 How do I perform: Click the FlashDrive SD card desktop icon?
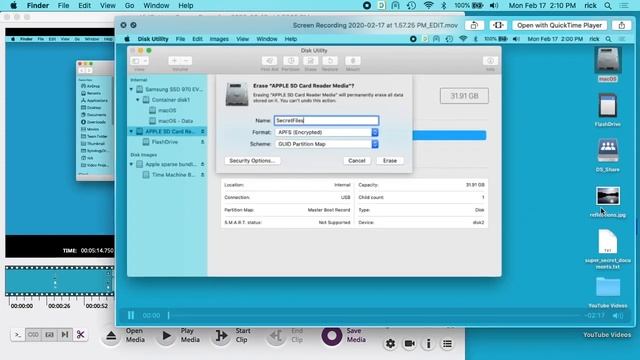607,106
